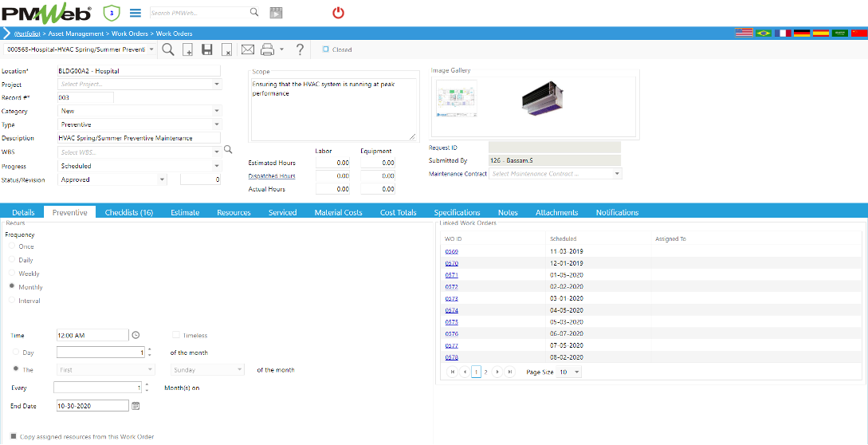Select Monthly frequency
The image size is (868, 445).
(x=12, y=286)
